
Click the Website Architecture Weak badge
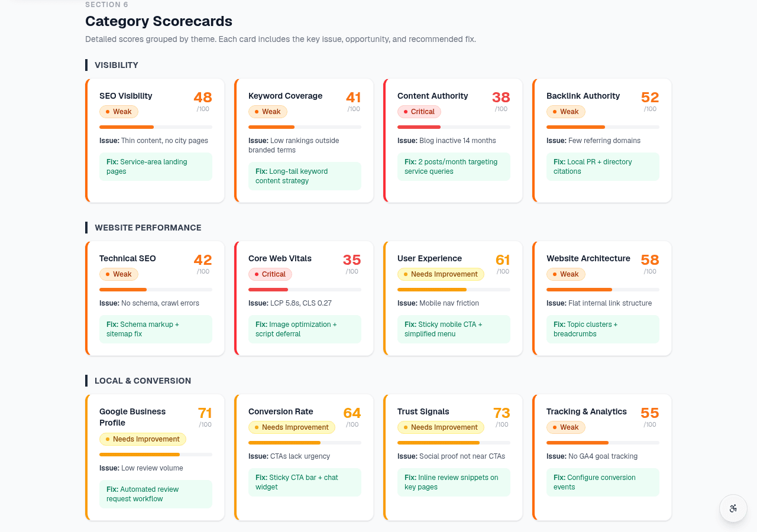click(566, 274)
